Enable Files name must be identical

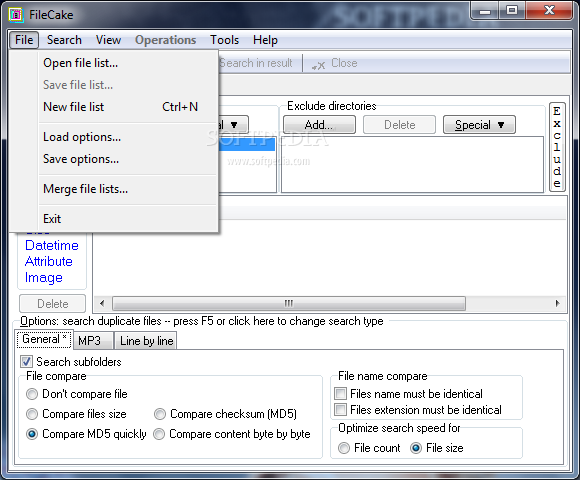(x=340, y=393)
